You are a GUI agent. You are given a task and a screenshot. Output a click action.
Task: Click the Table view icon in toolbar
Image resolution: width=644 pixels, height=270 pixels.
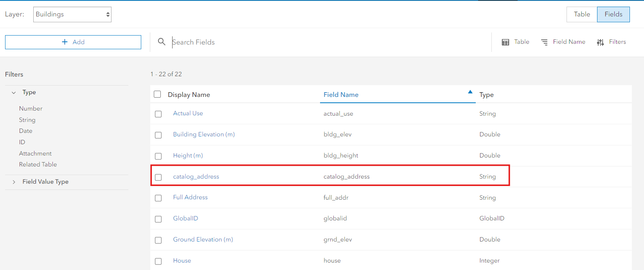tap(505, 42)
